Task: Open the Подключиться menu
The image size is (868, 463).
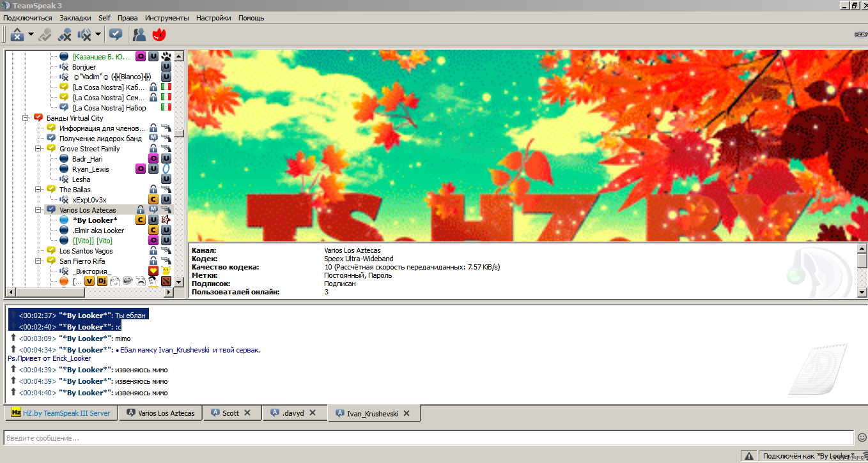Action: (27, 18)
